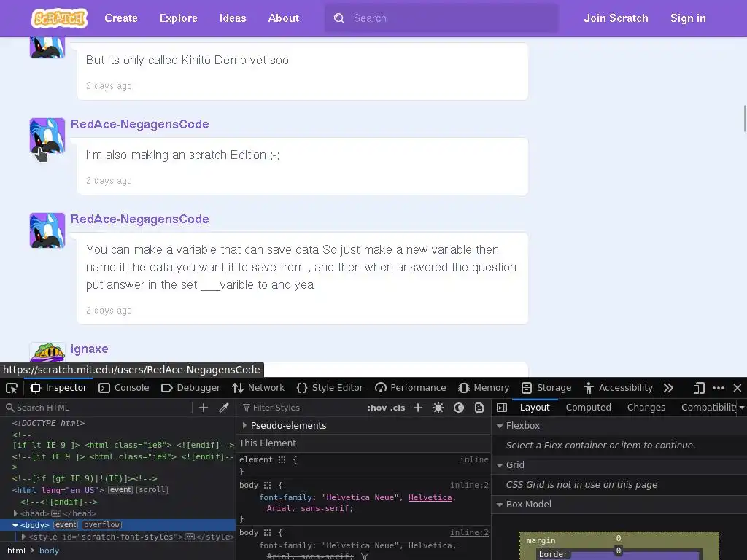Image resolution: width=747 pixels, height=560 pixels.
Task: Toggle Responsive Design Mode icon
Action: pyautogui.click(x=699, y=388)
